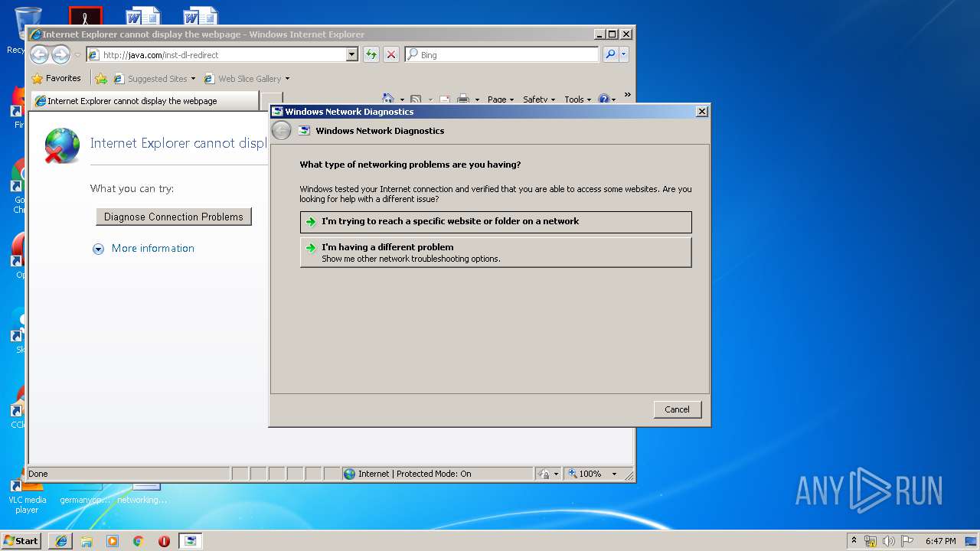
Task: Choose 'I'm having a different problem' option
Action: (x=495, y=253)
